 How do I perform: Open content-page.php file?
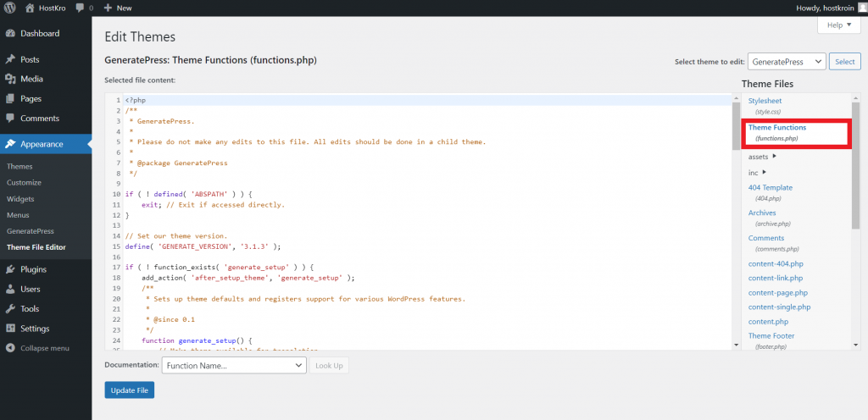pyautogui.click(x=778, y=293)
